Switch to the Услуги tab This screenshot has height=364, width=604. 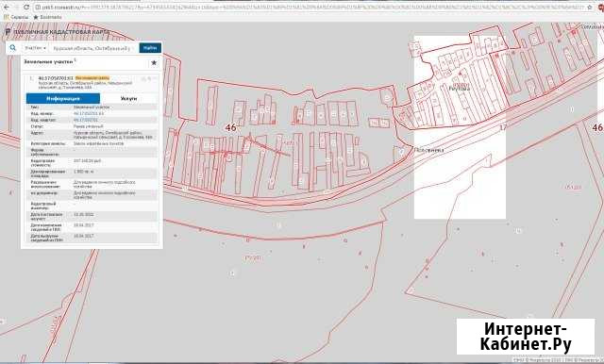click(x=128, y=98)
